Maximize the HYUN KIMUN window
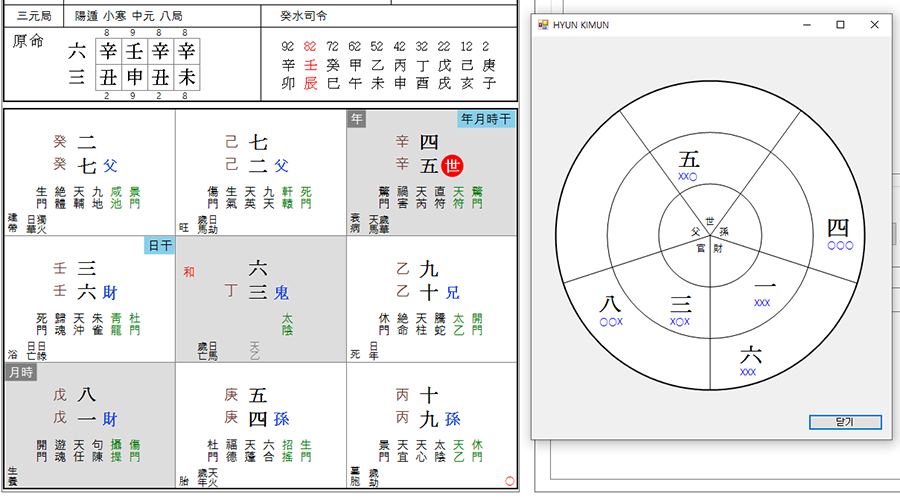Screen dimensions: 900x499 [x=840, y=25]
